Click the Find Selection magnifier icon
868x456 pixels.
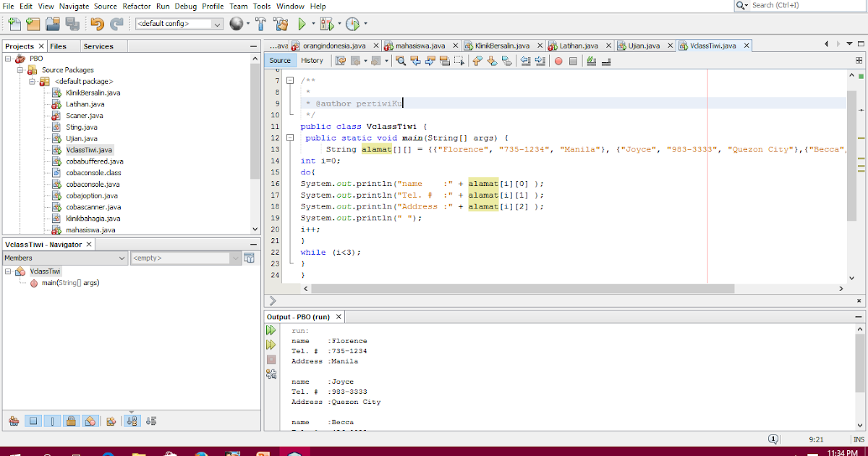point(401,61)
